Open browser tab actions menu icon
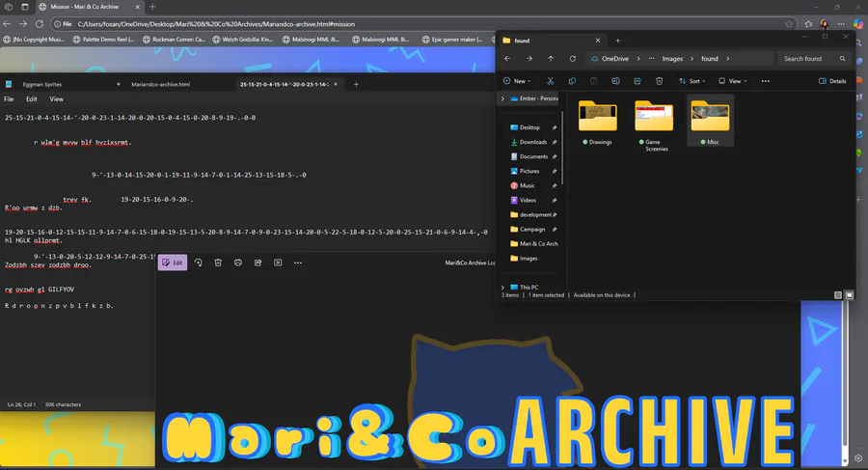The image size is (868, 470). tap(25, 7)
